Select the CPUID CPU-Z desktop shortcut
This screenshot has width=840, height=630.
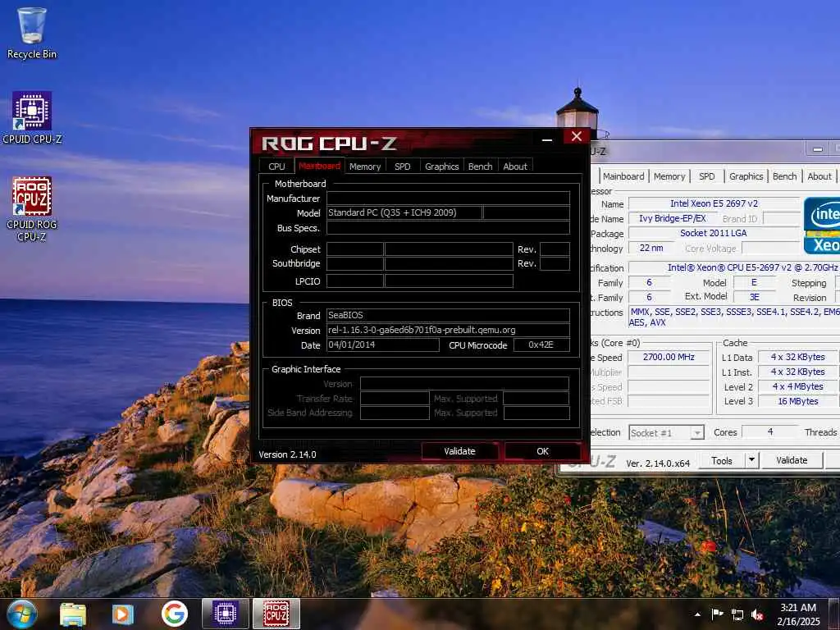point(32,118)
